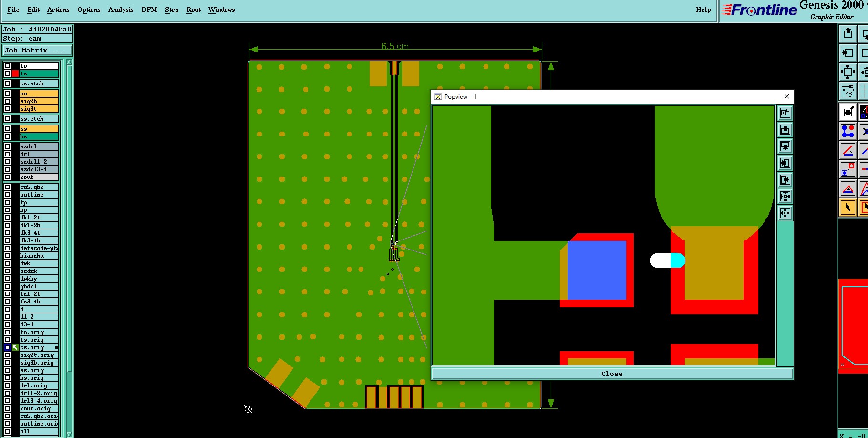This screenshot has width=868, height=438.
Task: Click the layer list scrollbar up arrow
Action: coord(69,63)
